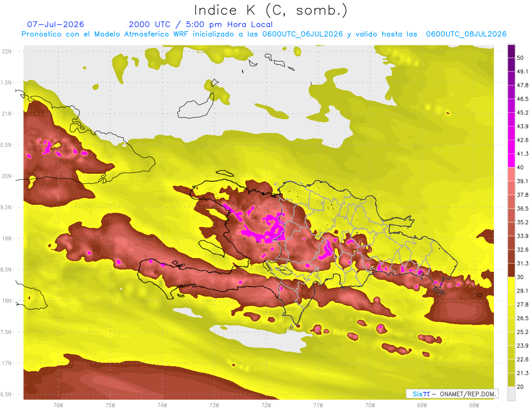The width and height of the screenshot is (532, 411).
Task: Select the '07-Jul-2026' date text
Action: pos(56,24)
